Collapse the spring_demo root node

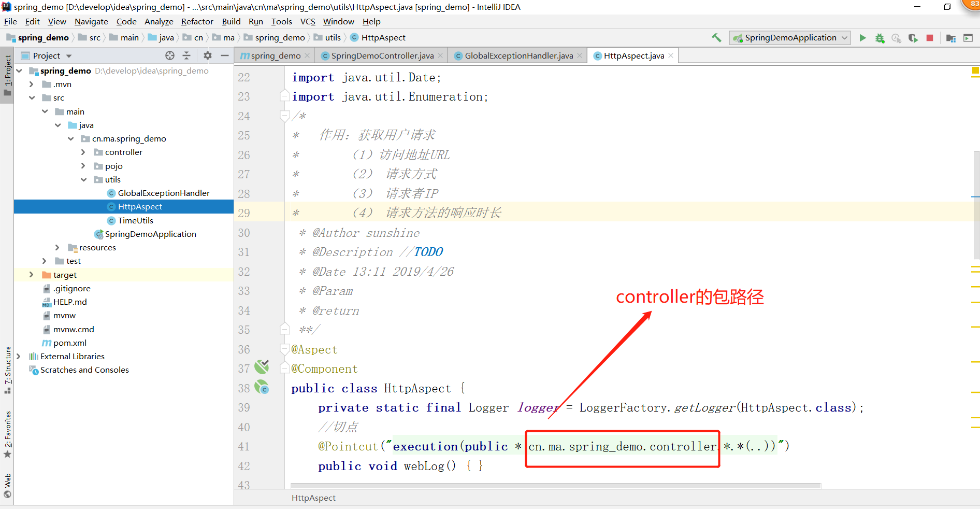tap(19, 71)
